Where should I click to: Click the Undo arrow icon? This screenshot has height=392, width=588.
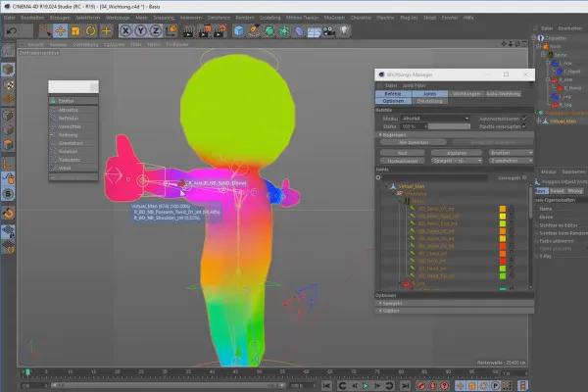[x=12, y=31]
